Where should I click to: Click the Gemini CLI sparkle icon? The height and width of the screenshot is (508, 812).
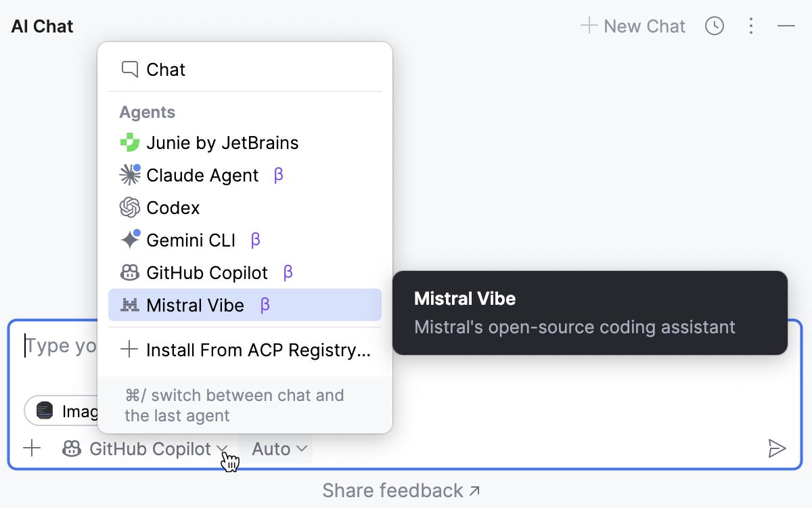[129, 240]
